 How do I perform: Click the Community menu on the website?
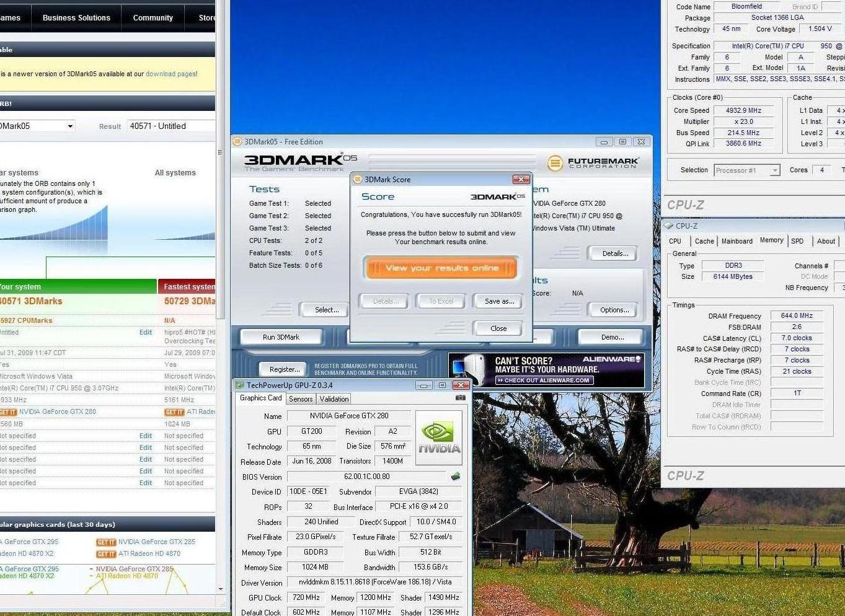tap(153, 18)
